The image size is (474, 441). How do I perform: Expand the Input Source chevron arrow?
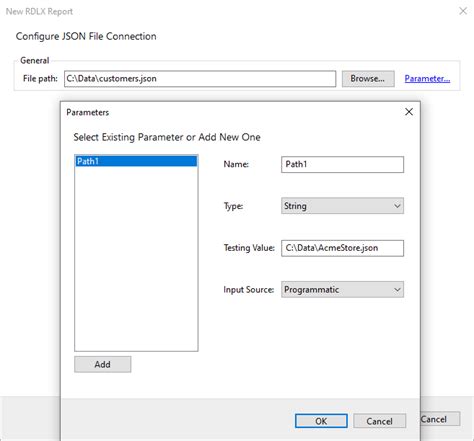397,289
